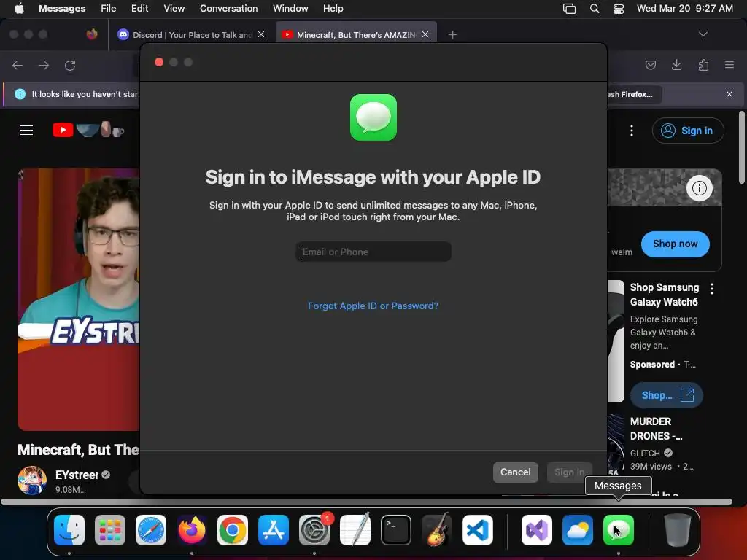Open the Edit menu
The image size is (747, 560).
pyautogui.click(x=139, y=9)
